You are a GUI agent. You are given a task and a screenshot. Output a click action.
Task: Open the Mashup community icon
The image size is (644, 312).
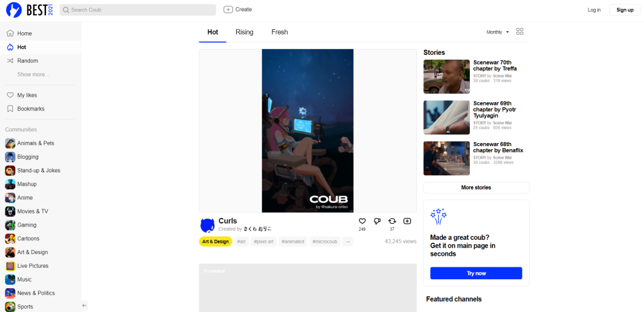pos(10,184)
